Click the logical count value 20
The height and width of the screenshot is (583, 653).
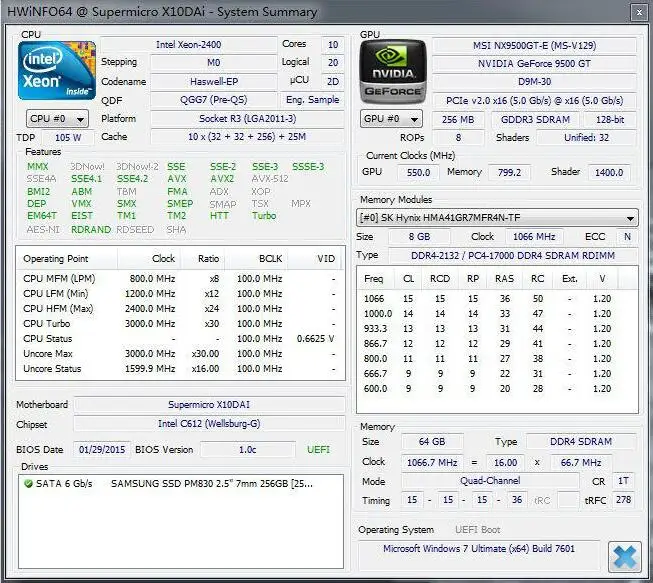point(333,62)
